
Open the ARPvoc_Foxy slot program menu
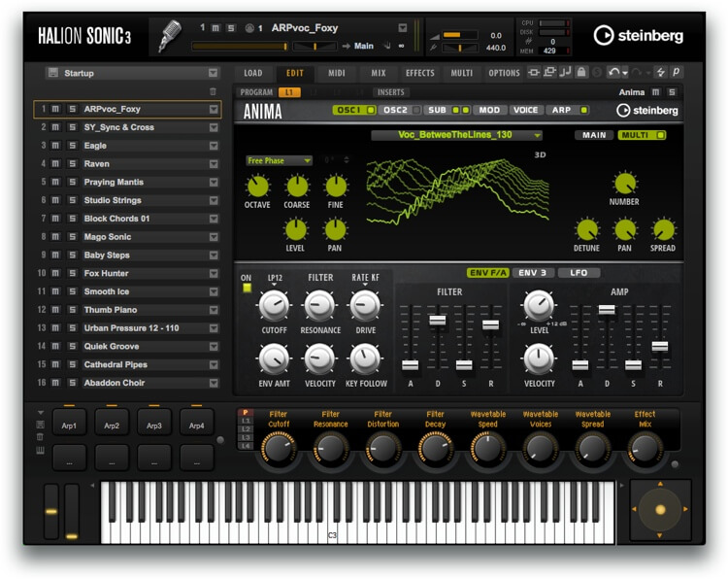[214, 109]
